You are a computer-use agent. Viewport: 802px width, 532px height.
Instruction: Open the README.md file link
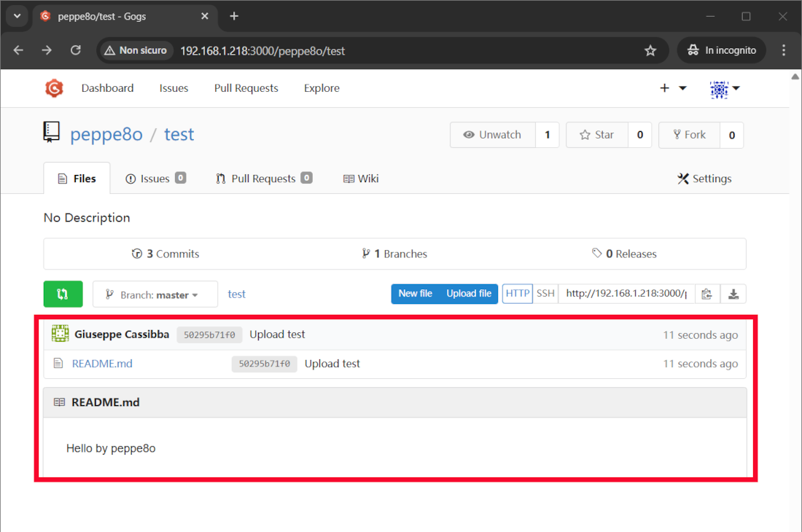click(x=101, y=363)
